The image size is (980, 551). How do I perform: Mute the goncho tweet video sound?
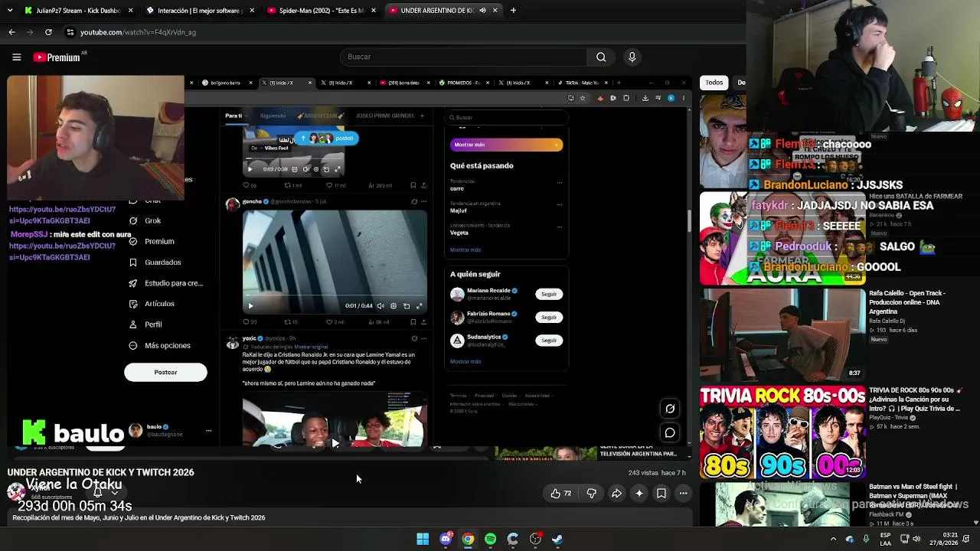pos(381,306)
